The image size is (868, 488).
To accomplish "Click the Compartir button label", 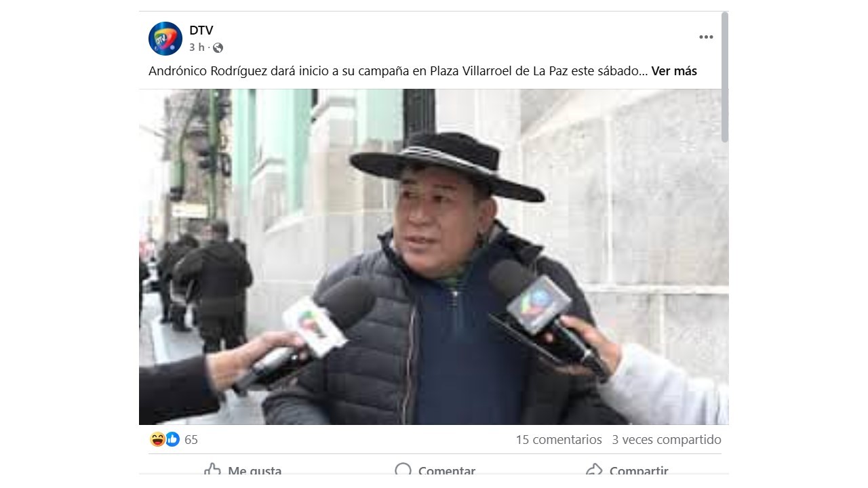I will (x=639, y=470).
